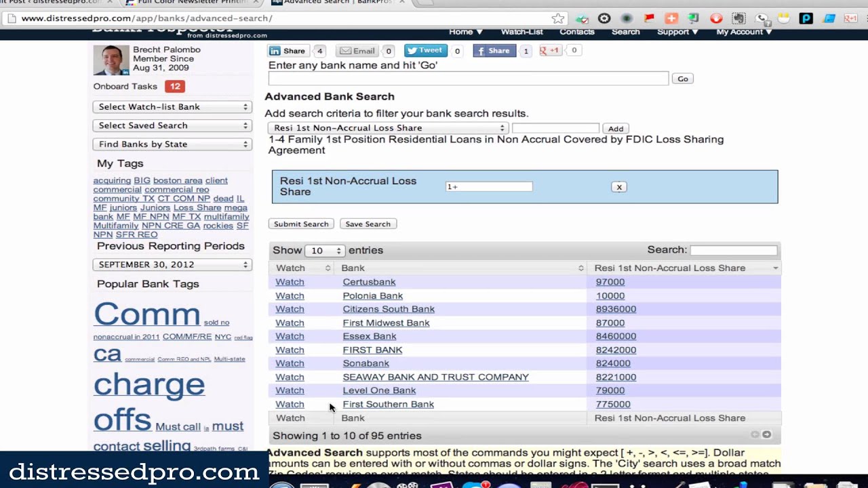Sort by Resi 1st Non-Accrual Loss Share header

coord(684,268)
